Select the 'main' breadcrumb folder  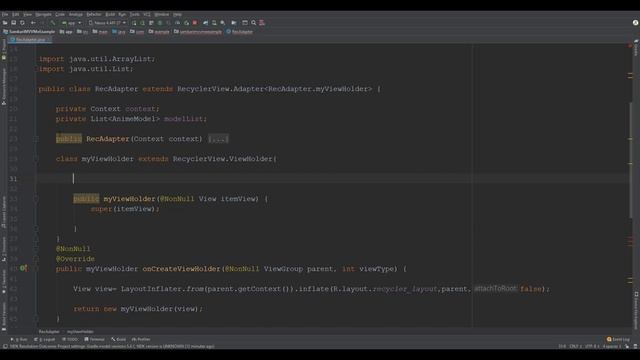click(x=100, y=31)
